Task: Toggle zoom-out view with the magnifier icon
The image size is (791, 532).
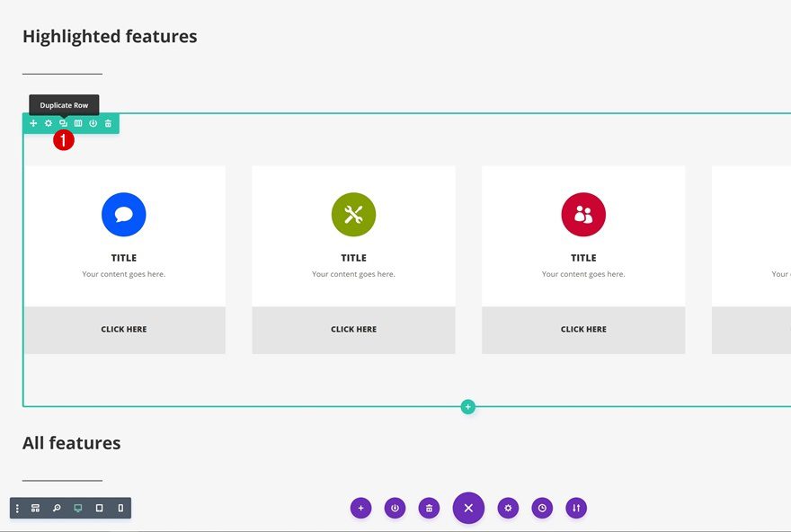Action: 56,508
